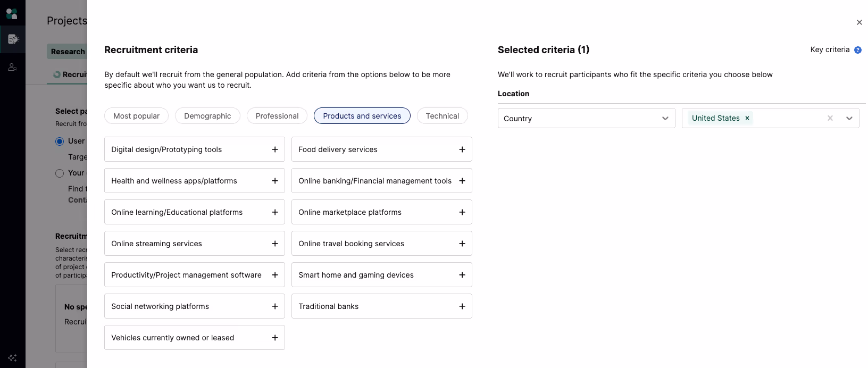Click the Key criteria help question mark icon

tap(858, 50)
